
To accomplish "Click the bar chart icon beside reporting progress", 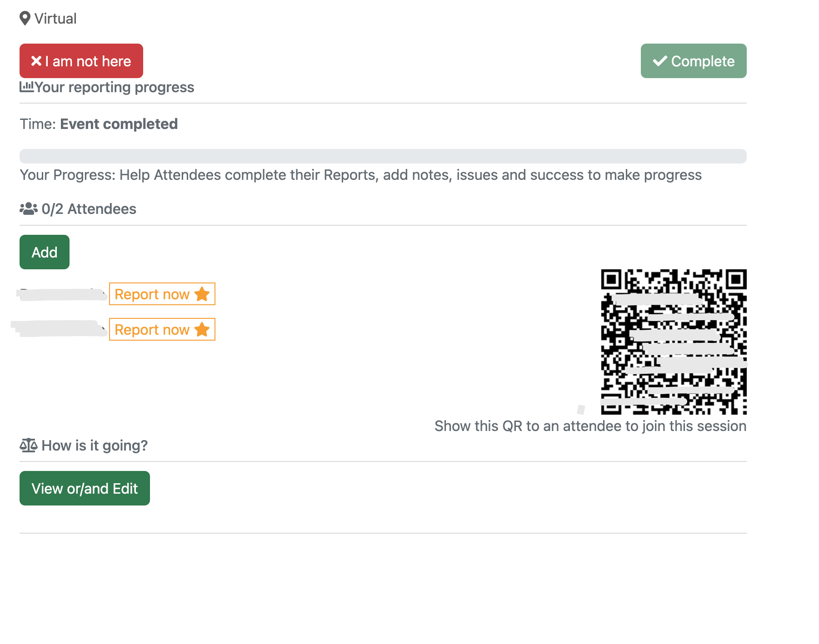I will click(26, 87).
